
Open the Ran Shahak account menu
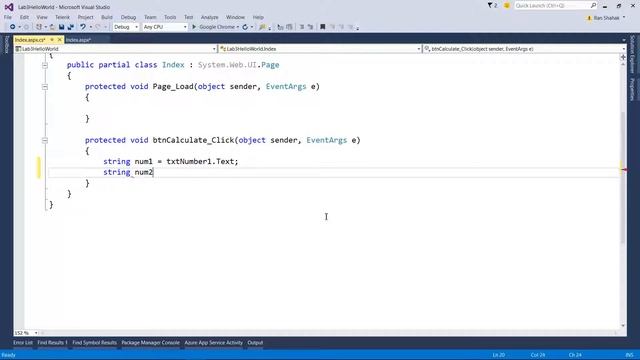tap(606, 18)
